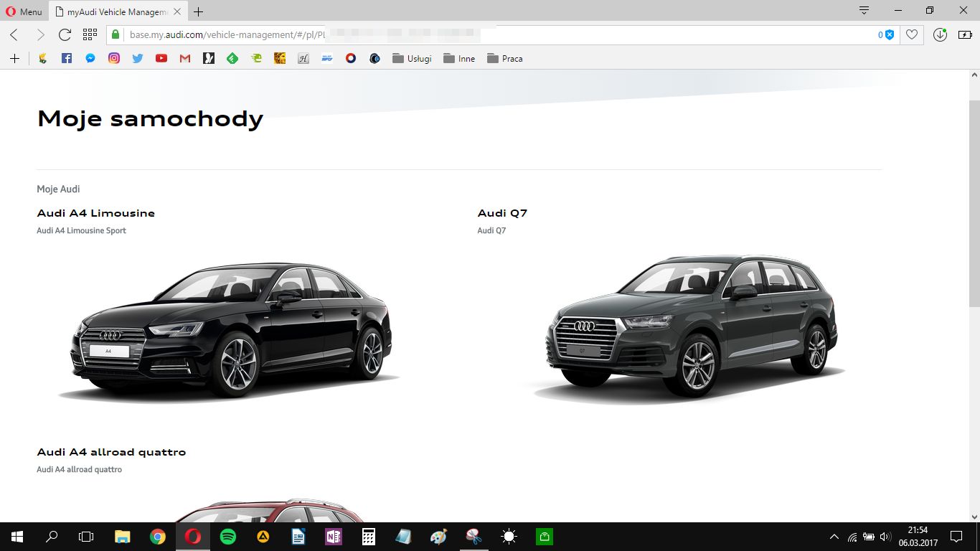Open the Audi A4 allroad quattro heading

[x=111, y=452]
